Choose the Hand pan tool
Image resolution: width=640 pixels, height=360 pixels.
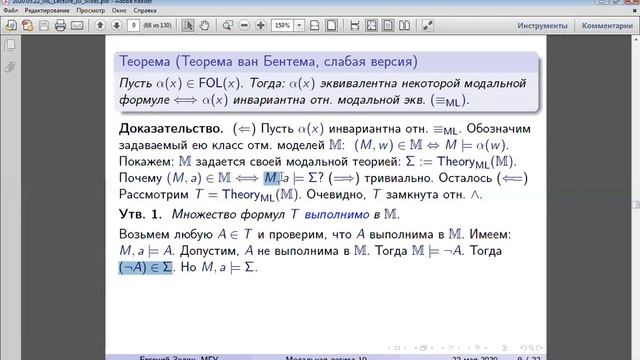point(204,26)
